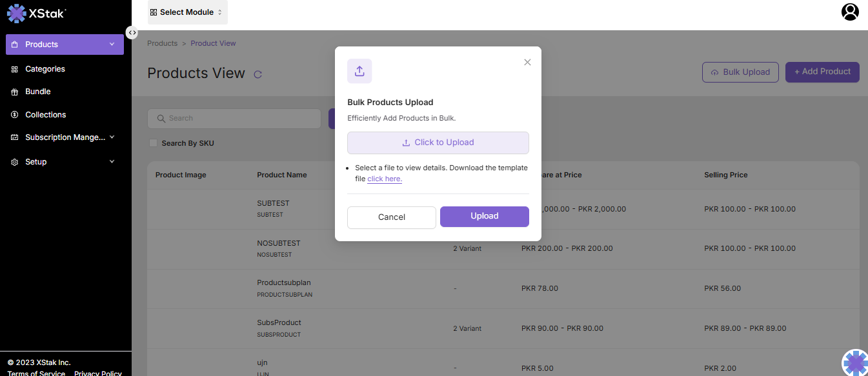Click the Collections icon in sidebar
Viewport: 868px width, 376px height.
(x=15, y=115)
